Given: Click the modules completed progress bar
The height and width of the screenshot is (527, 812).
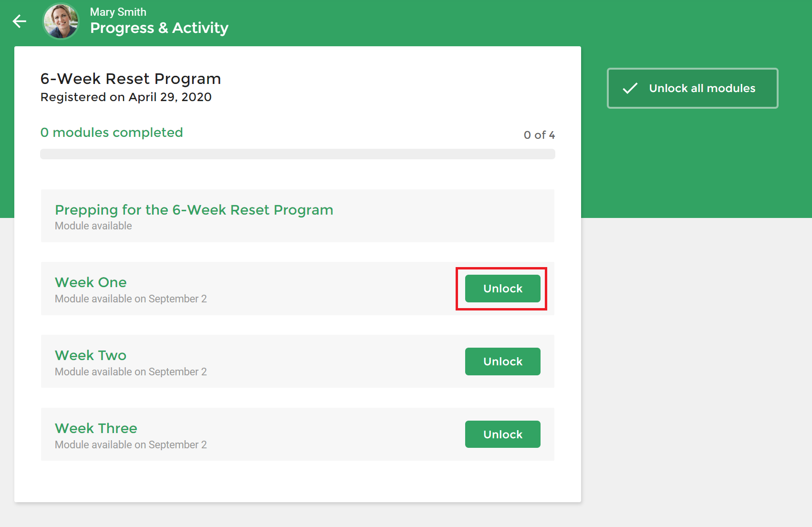Looking at the screenshot, I should tap(298, 154).
